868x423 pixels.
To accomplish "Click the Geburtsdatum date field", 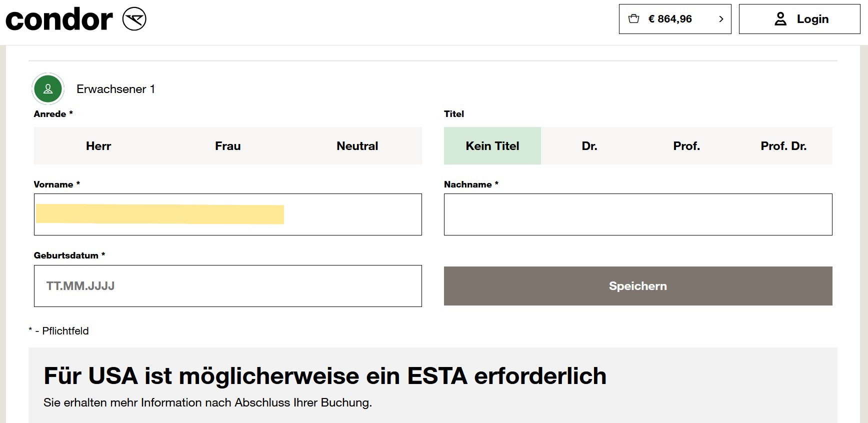I will (x=227, y=286).
